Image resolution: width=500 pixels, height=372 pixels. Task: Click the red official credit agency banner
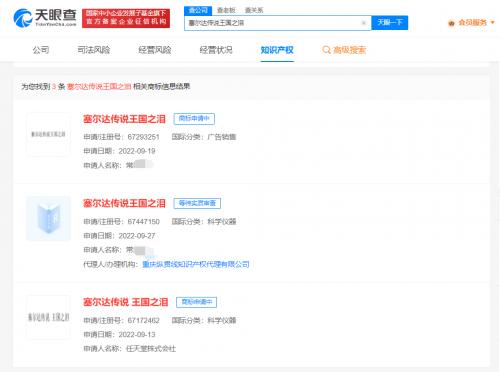(x=126, y=18)
